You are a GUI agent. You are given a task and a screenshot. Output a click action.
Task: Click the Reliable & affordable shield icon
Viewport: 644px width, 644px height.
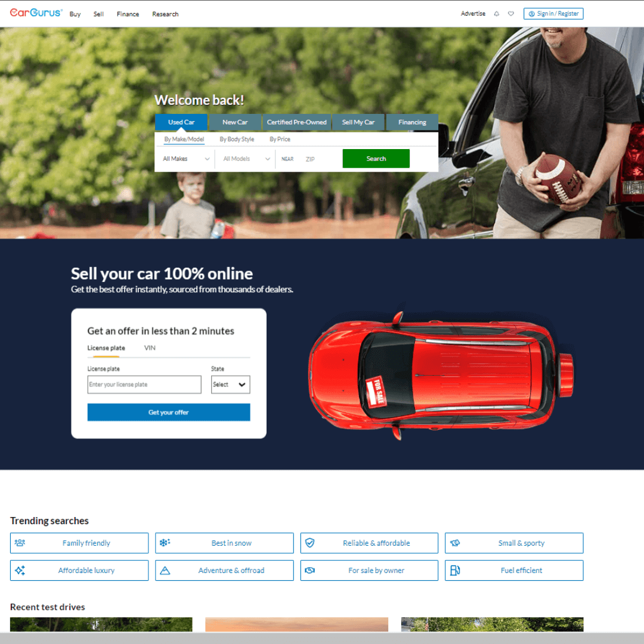(x=309, y=543)
